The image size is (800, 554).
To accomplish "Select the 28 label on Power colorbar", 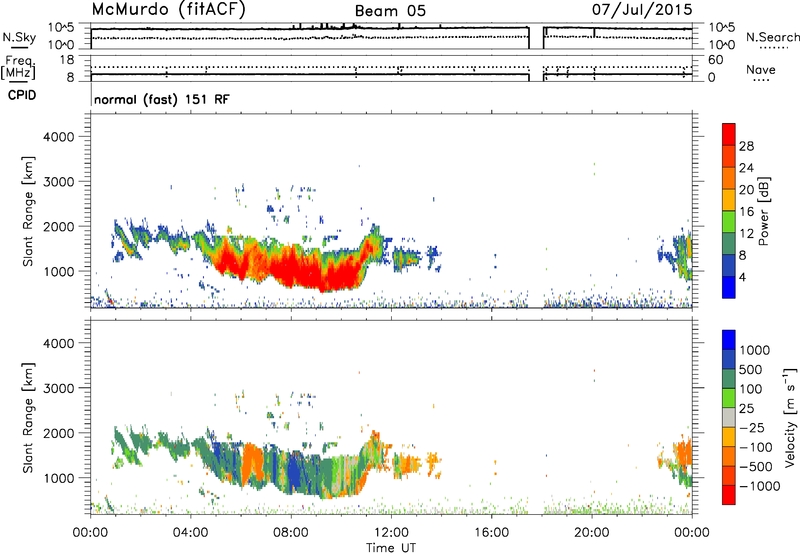I will pyautogui.click(x=746, y=146).
